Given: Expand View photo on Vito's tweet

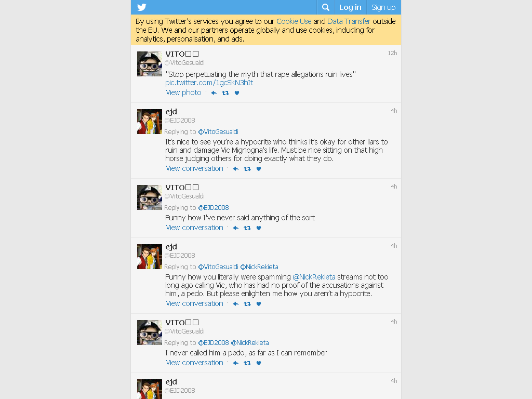Looking at the screenshot, I should tap(183, 92).
